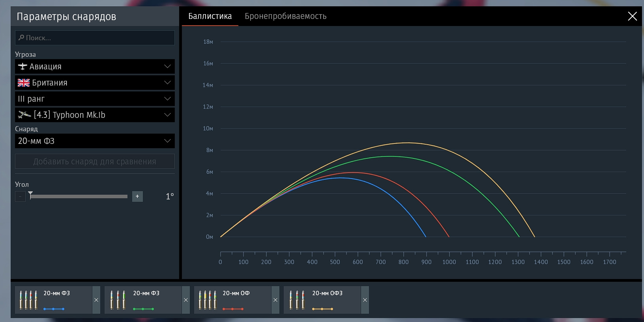644x322 pixels.
Task: Switch to the Бронепробиваемость tab
Action: coord(285,16)
